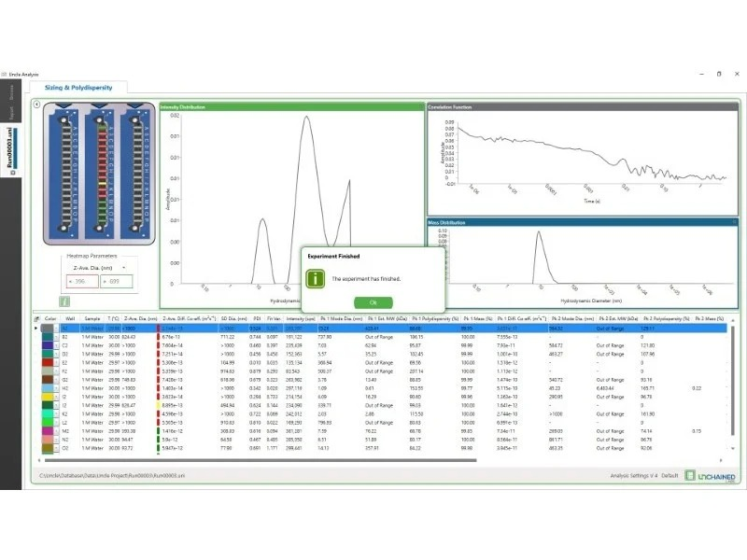This screenshot has width=747, height=560.
Task: Sort by Intensity (cps) column header
Action: point(301,318)
